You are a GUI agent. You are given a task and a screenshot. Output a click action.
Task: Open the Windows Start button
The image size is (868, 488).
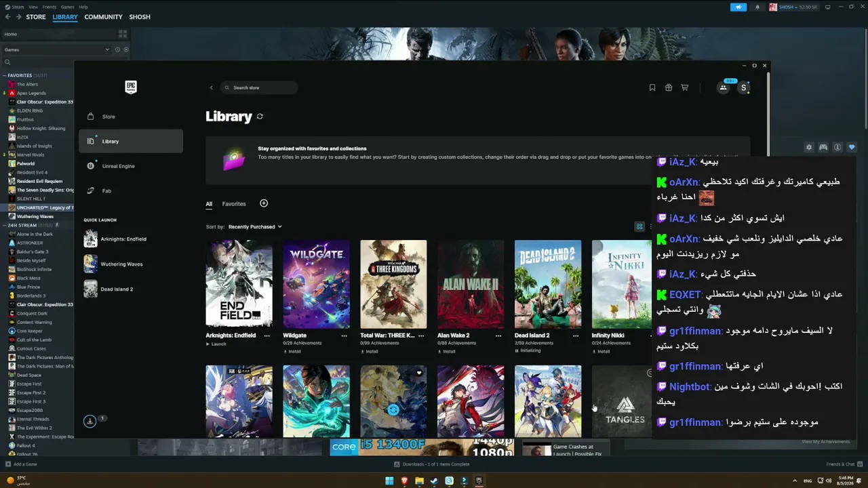pos(389,481)
